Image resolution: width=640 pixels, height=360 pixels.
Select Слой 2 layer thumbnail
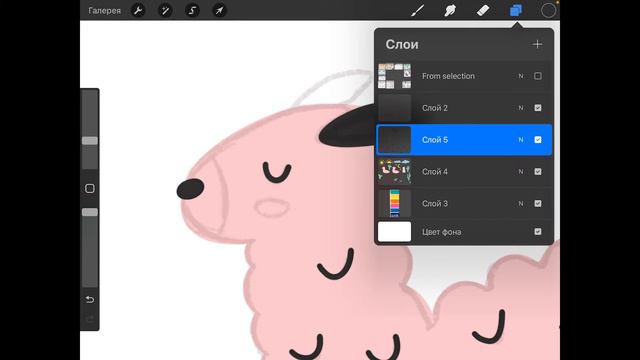[394, 108]
